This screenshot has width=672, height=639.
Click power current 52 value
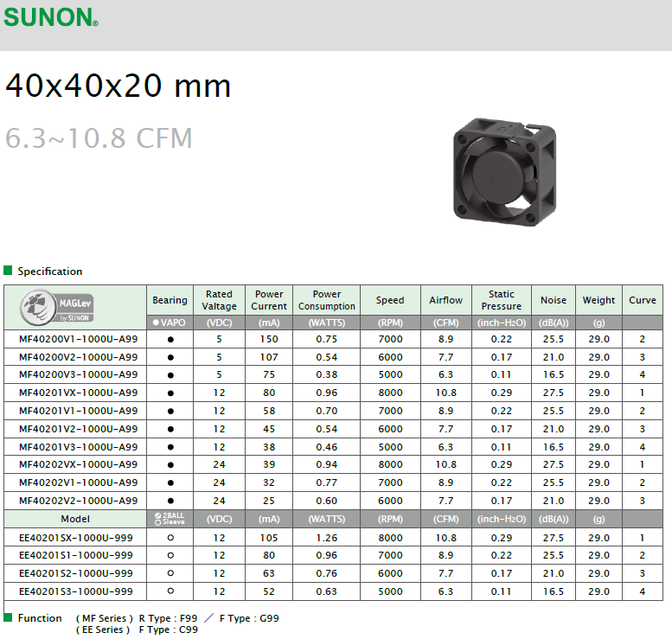coord(269,591)
